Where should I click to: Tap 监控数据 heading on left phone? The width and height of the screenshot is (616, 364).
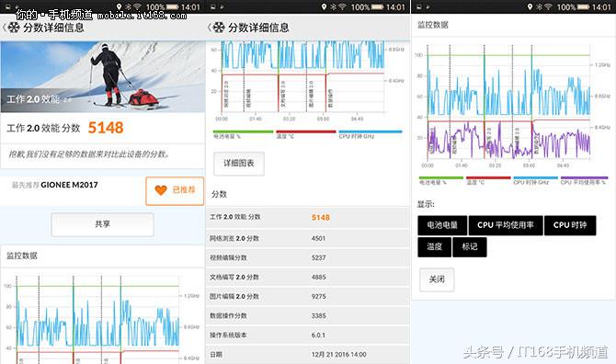point(22,256)
